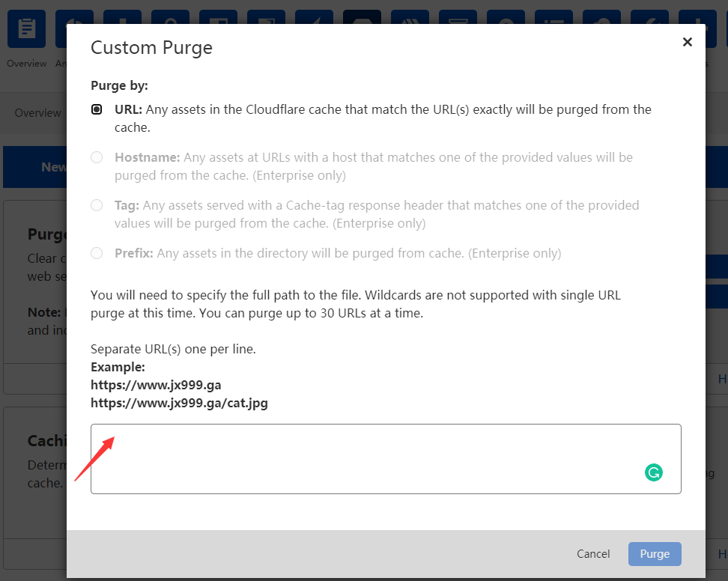Click the back arrow icon near the right
Viewport: 728px width, 581px height.
[x=649, y=19]
